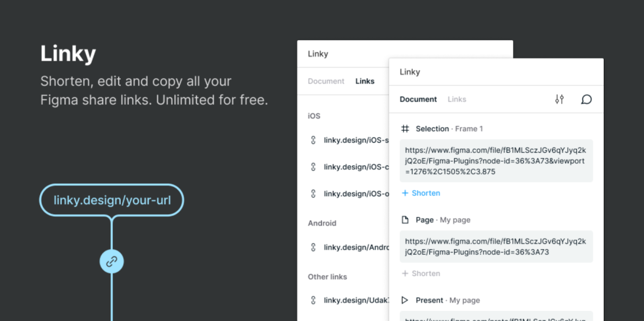Click the Selection frame hash icon
The width and height of the screenshot is (644, 321).
tap(405, 128)
